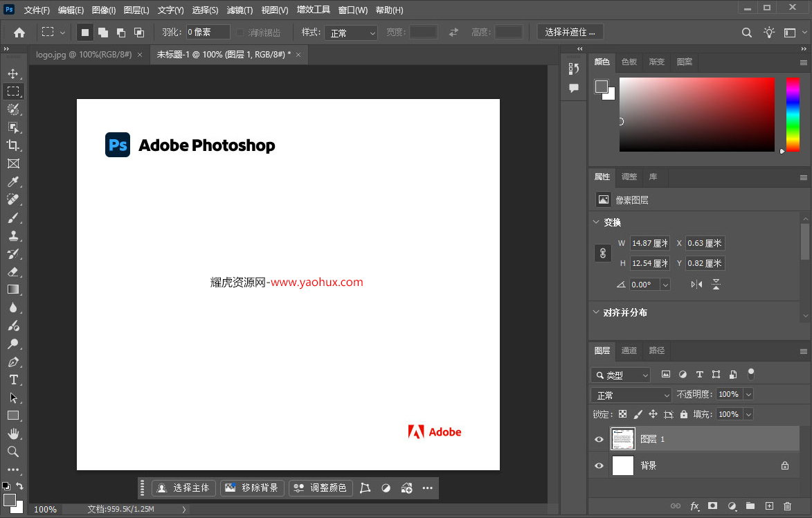Toggle visibility of the 背景 layer
Screen dimensions: 812x518
(598, 465)
